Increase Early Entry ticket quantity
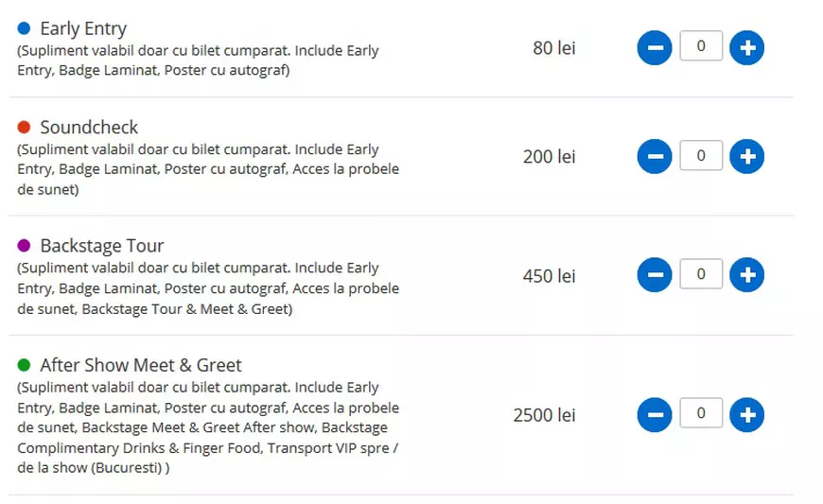Viewport: 823px width, 504px height. point(747,47)
